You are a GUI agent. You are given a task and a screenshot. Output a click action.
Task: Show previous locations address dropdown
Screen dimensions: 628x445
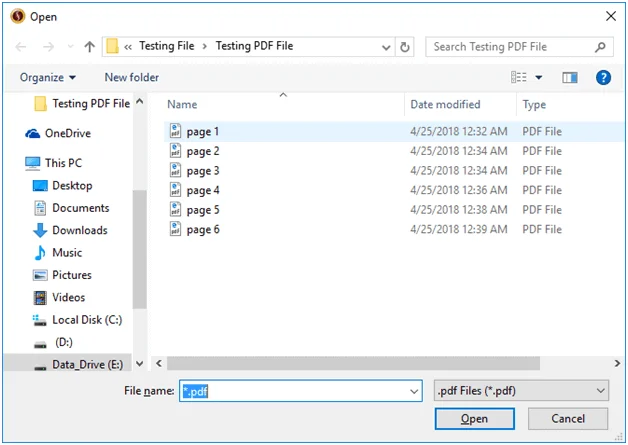point(386,48)
